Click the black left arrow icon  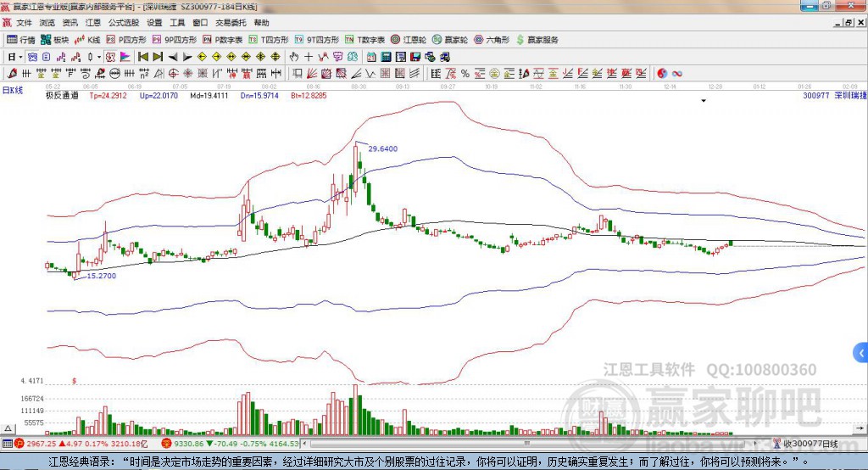(173, 57)
